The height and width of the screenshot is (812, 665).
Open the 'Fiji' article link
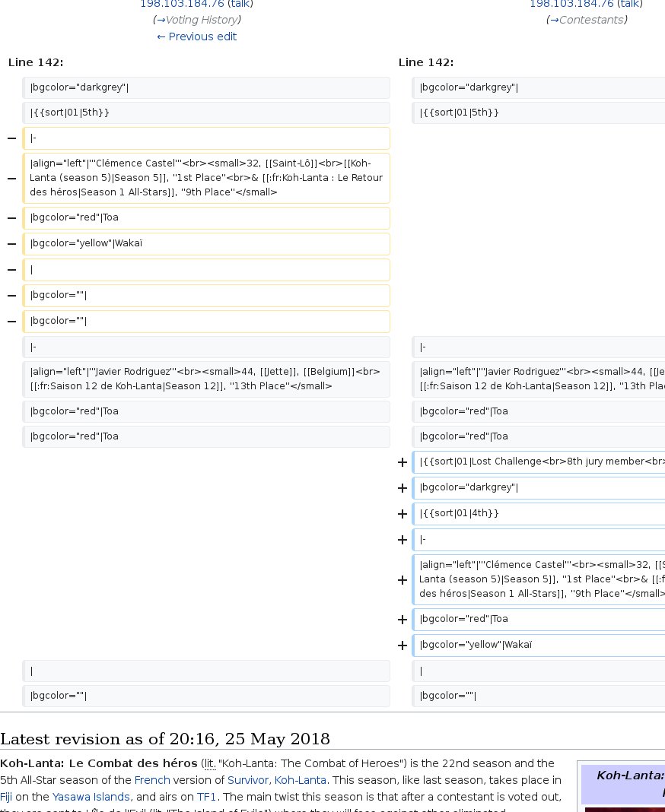coord(6,797)
